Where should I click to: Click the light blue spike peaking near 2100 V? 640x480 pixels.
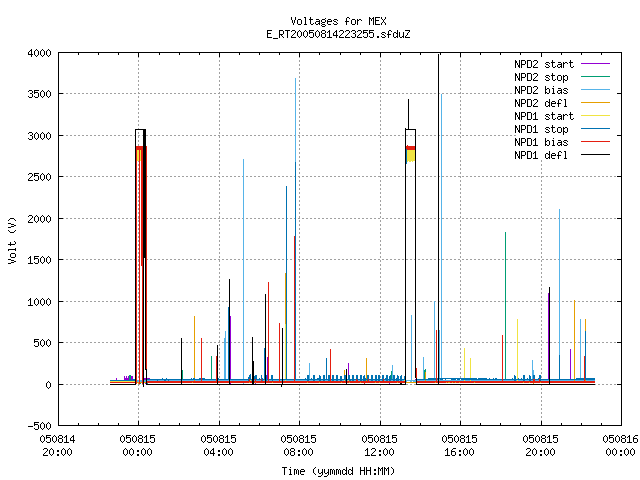click(559, 294)
